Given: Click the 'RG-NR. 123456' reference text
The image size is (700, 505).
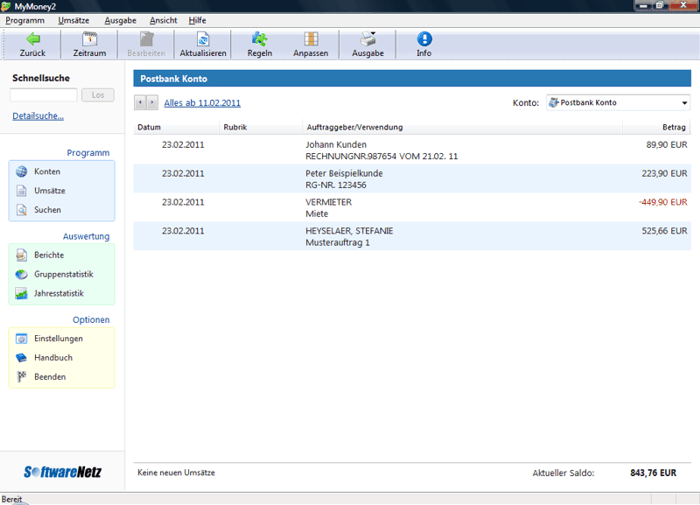Looking at the screenshot, I should pyautogui.click(x=336, y=185).
